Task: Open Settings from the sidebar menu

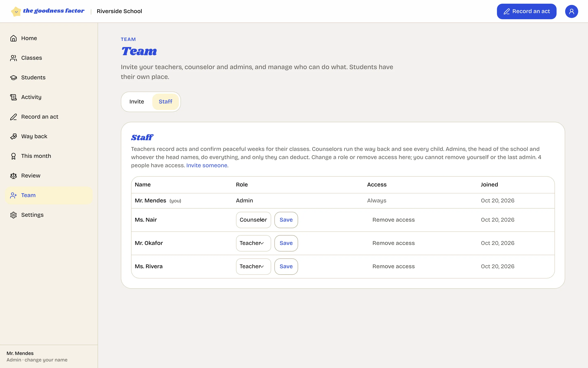Action: point(49,215)
